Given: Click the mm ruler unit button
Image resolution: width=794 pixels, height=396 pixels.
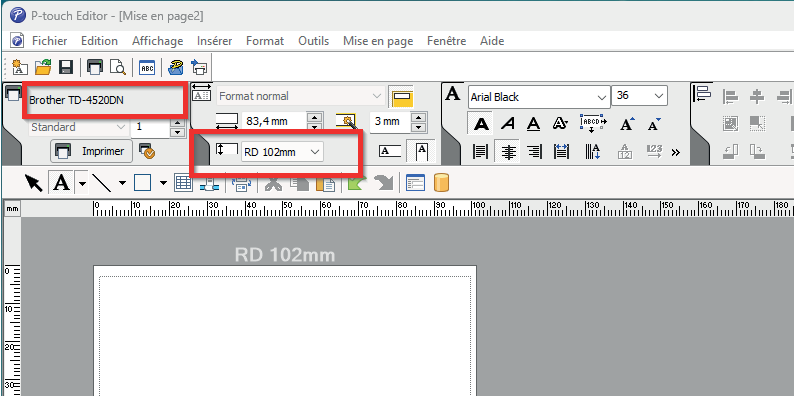Looking at the screenshot, I should point(13,208).
